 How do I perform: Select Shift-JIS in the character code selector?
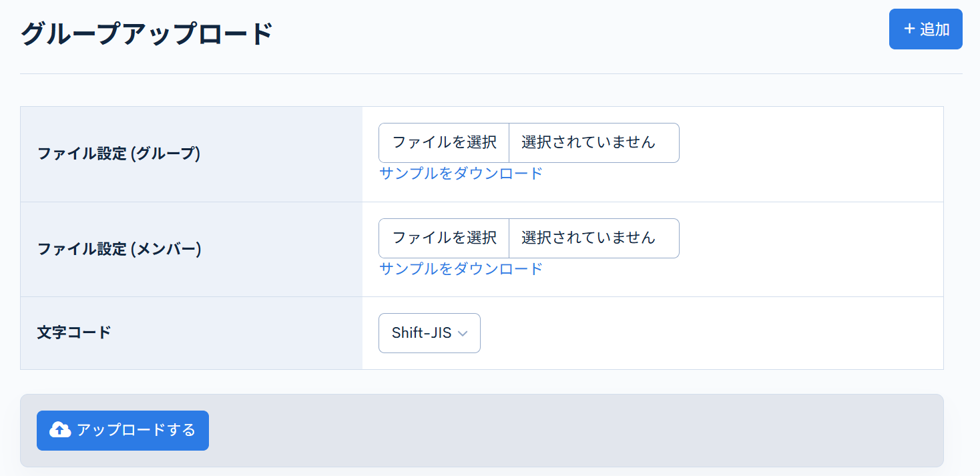click(429, 333)
